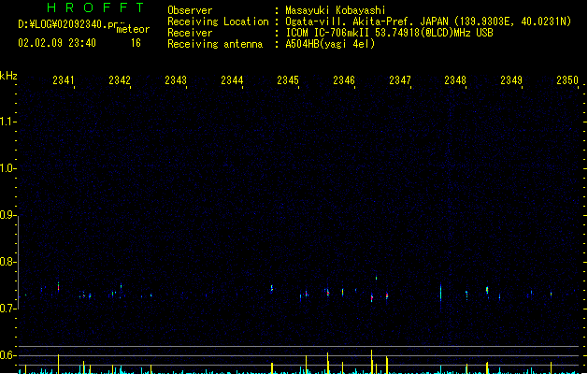The width and height of the screenshot is (588, 374).
Task: Click the 0.6 kHz frequency axis label
Action: coord(7,355)
